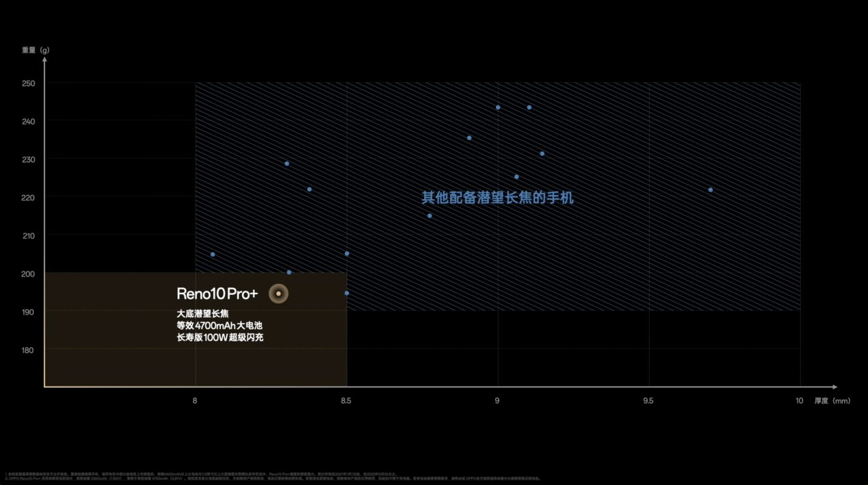Click the 等效4700mAh大电池 feature line

click(219, 326)
